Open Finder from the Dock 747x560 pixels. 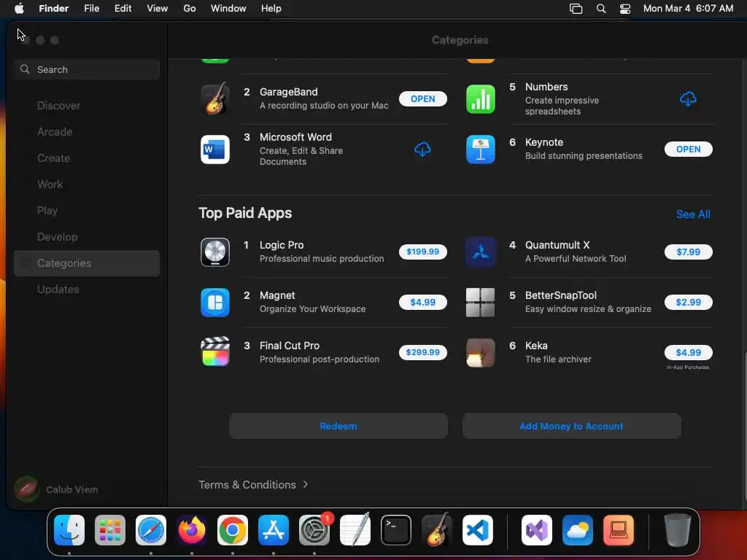coord(69,530)
